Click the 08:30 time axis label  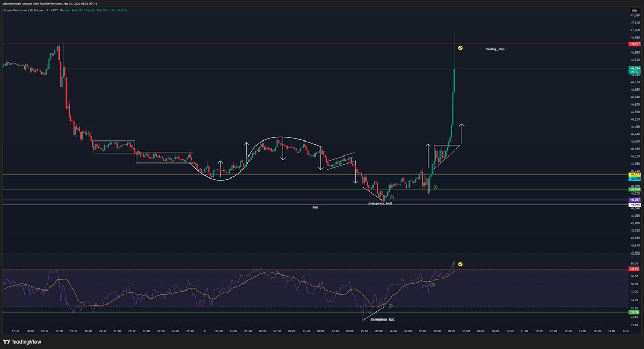click(x=451, y=331)
